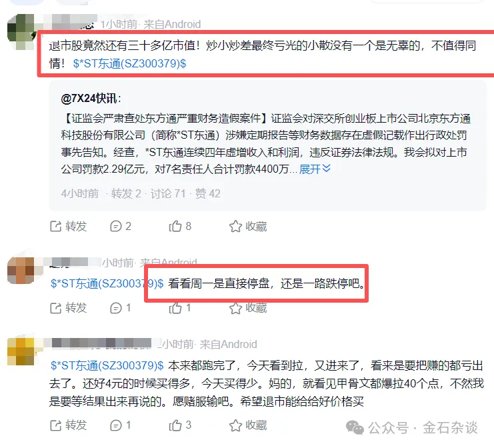Open $*ST东通(SZ300379)$ link in first post
Screen dimensions: 494x448
click(129, 63)
